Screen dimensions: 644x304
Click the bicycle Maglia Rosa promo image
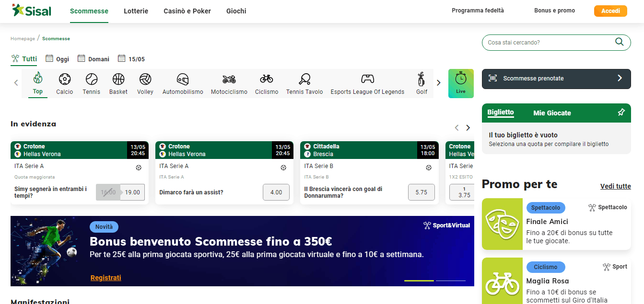click(502, 281)
